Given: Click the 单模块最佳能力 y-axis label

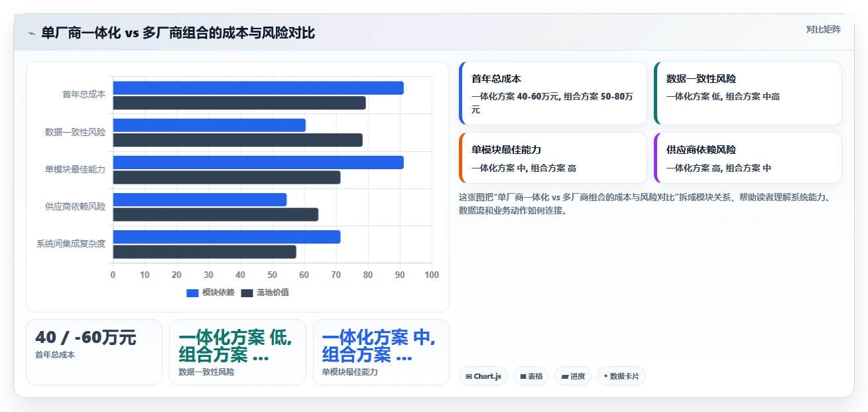Looking at the screenshot, I should [x=75, y=169].
